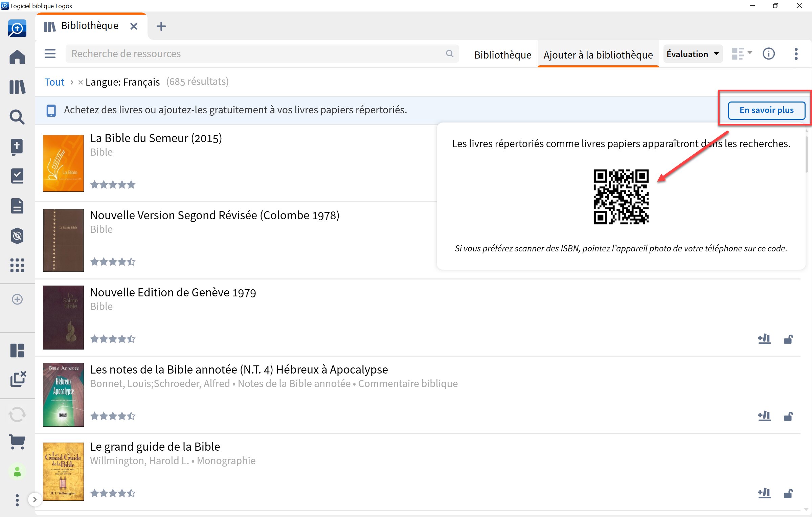
Task: Open the library panel three-dot menu
Action: click(796, 54)
